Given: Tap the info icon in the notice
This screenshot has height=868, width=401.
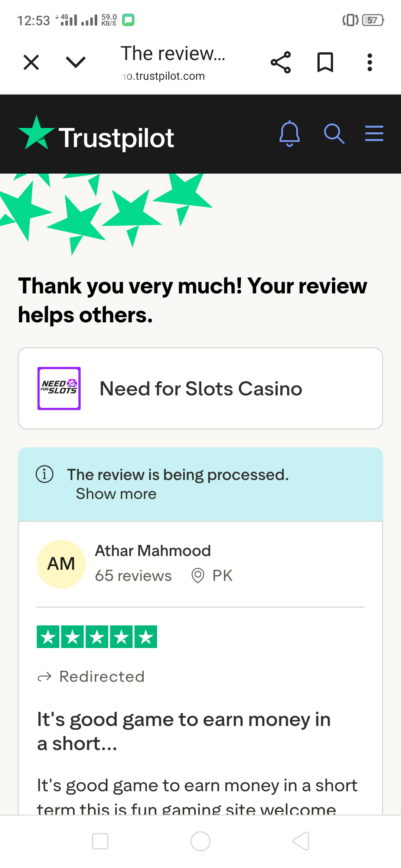Looking at the screenshot, I should click(45, 474).
